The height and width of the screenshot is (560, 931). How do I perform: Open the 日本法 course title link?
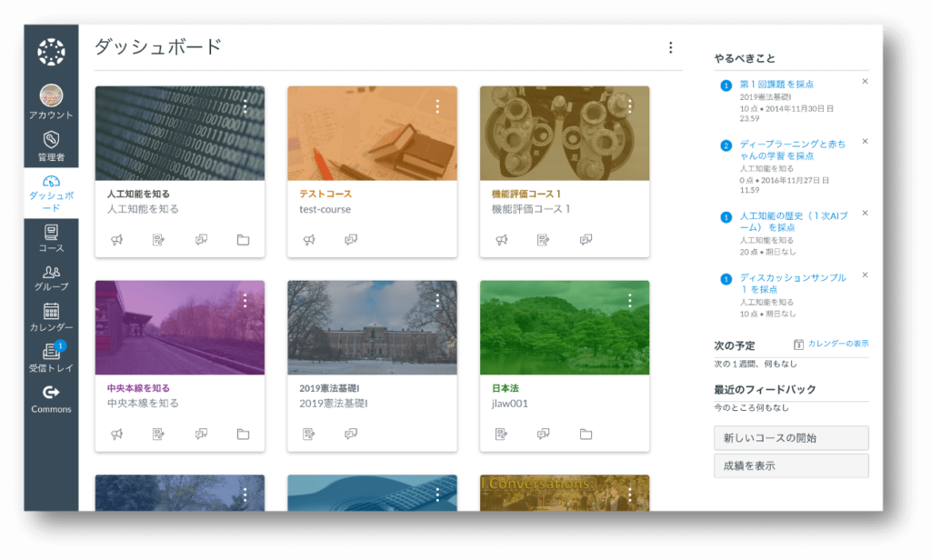(x=506, y=388)
